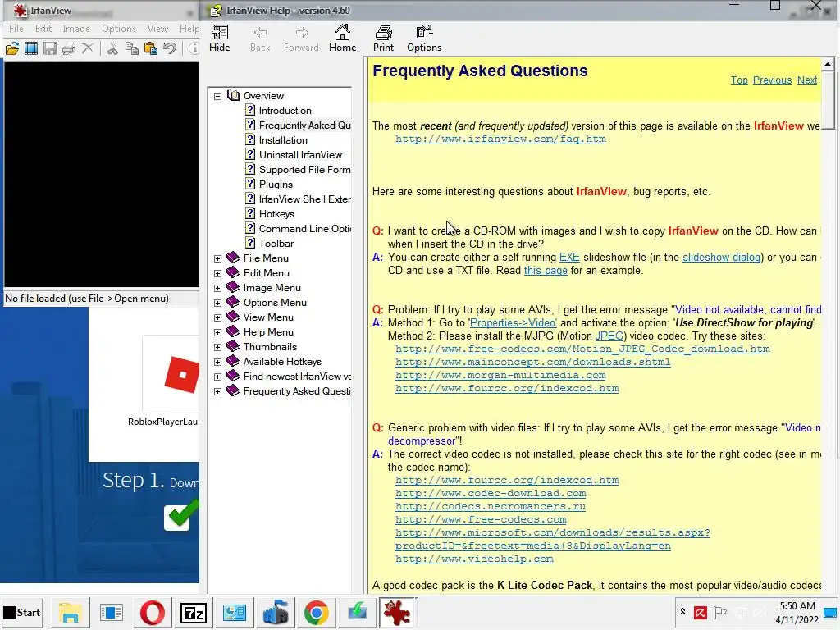Open the Image menu in IrfanView
Image resolution: width=840 pixels, height=630 pixels.
(x=76, y=29)
